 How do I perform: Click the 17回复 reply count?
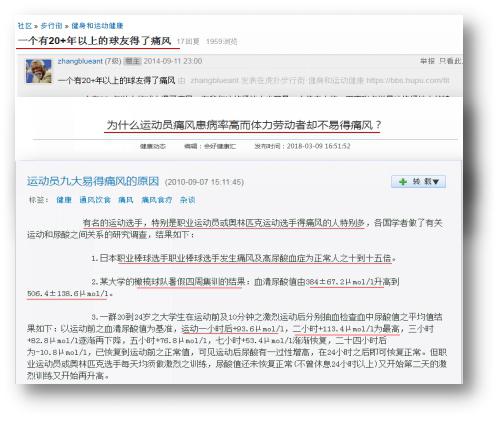[x=188, y=41]
